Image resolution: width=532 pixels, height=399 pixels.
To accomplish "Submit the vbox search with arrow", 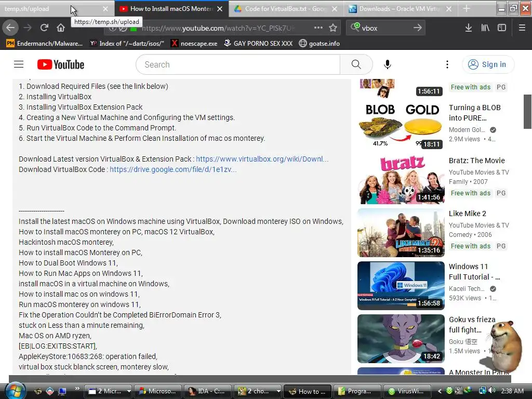I will click(x=418, y=28).
